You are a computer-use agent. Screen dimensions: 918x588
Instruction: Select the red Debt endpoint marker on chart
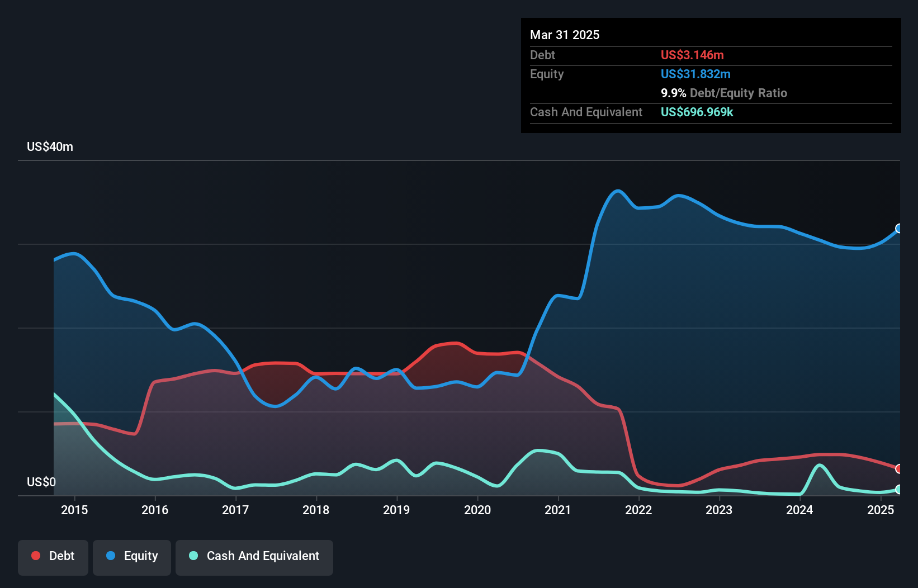(x=899, y=470)
